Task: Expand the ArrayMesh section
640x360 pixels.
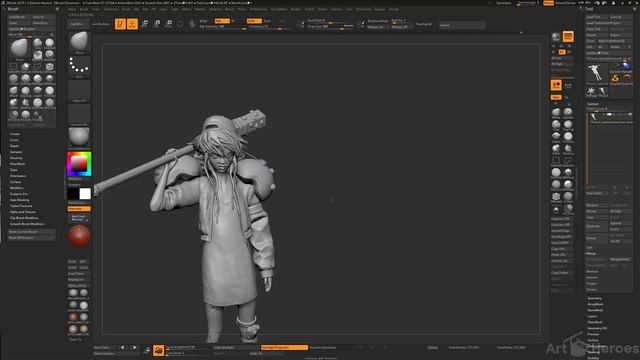Action: (x=595, y=304)
